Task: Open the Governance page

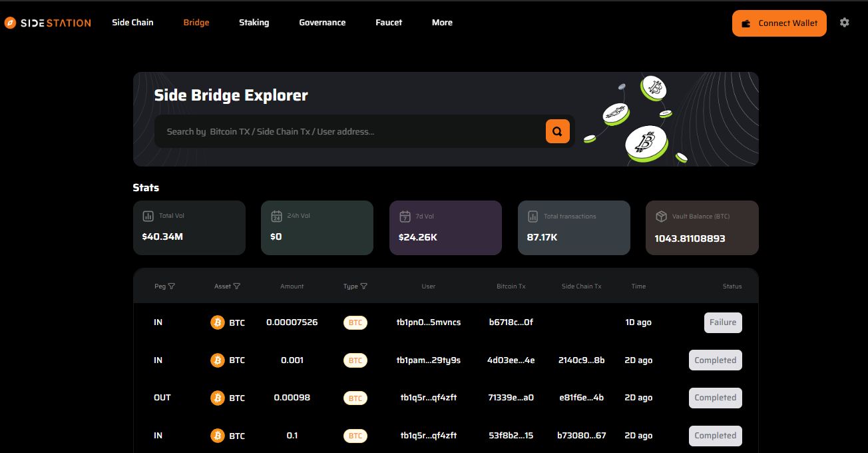Action: pyautogui.click(x=322, y=23)
